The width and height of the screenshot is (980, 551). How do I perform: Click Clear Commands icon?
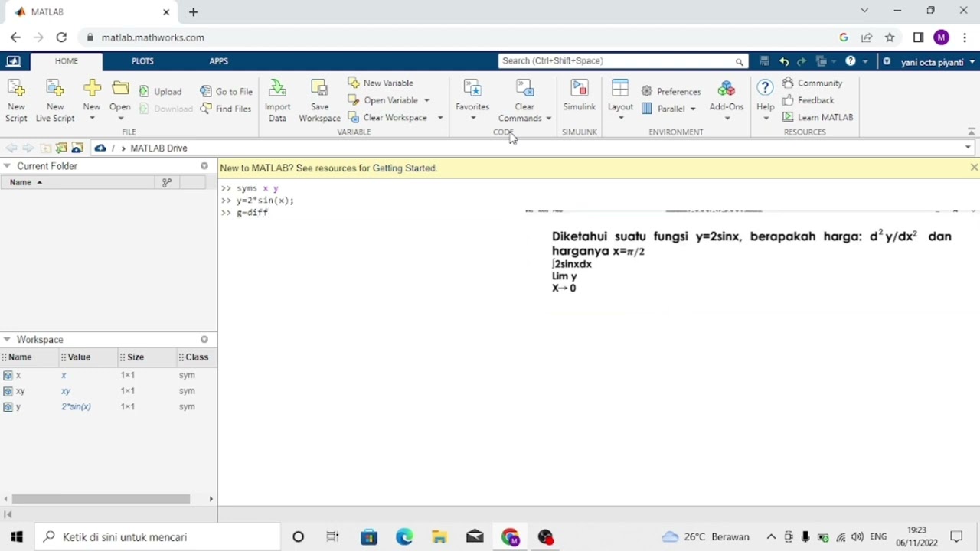[524, 90]
